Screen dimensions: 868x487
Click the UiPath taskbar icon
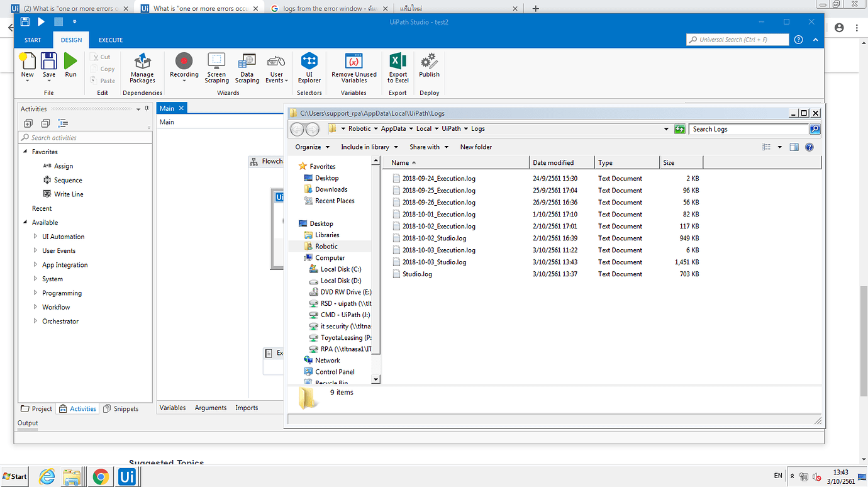click(x=126, y=477)
